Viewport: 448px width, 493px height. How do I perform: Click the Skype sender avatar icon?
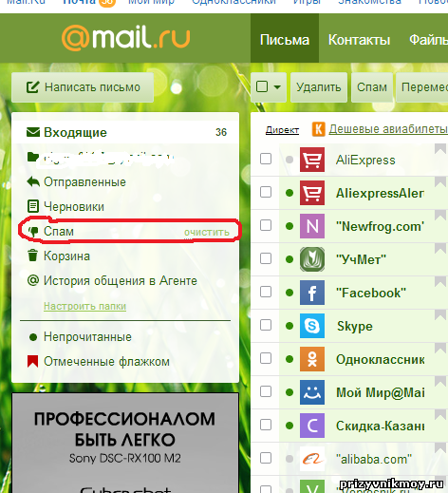point(312,326)
